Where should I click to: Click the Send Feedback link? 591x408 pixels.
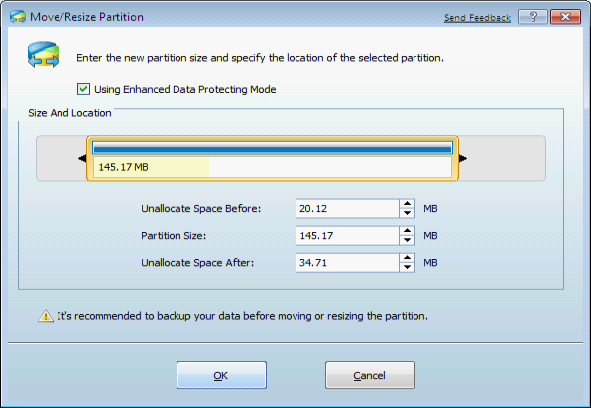pyautogui.click(x=477, y=18)
